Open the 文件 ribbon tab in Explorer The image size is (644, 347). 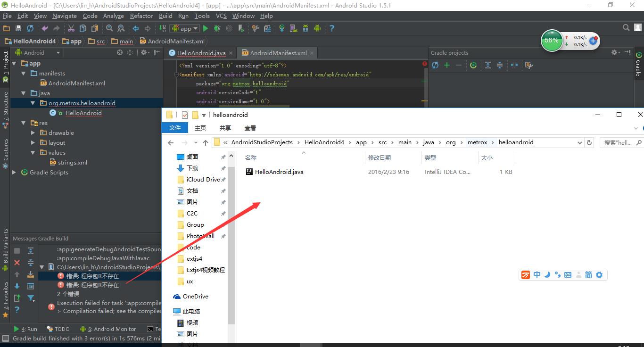click(175, 128)
